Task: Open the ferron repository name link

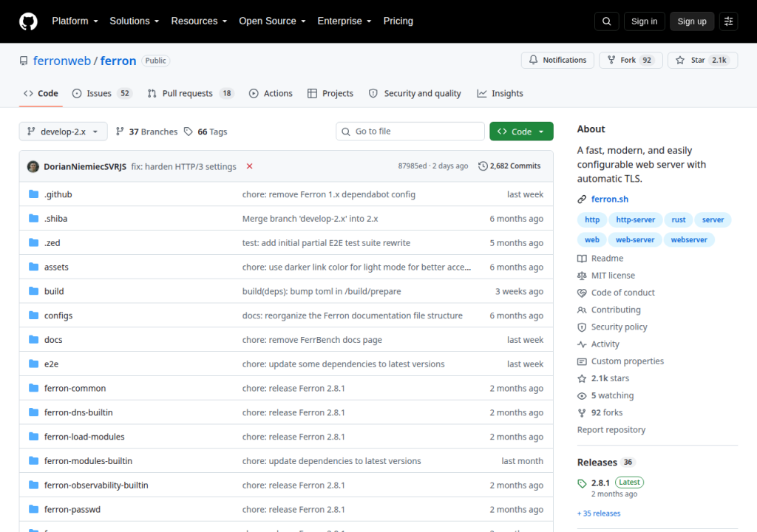Action: coord(118,61)
